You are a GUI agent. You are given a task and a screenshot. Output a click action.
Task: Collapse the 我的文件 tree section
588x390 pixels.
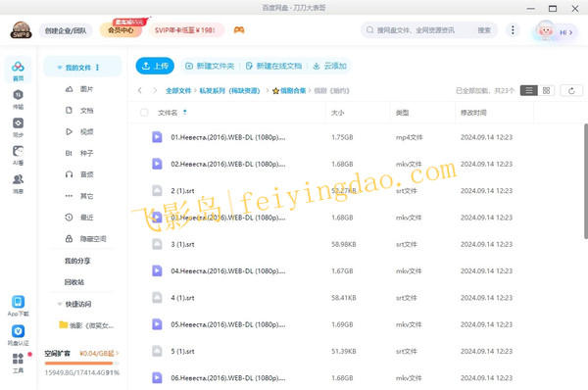click(59, 68)
